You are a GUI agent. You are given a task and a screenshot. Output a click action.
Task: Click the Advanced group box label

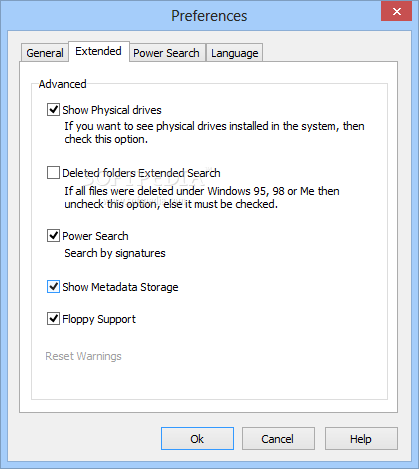(62, 84)
